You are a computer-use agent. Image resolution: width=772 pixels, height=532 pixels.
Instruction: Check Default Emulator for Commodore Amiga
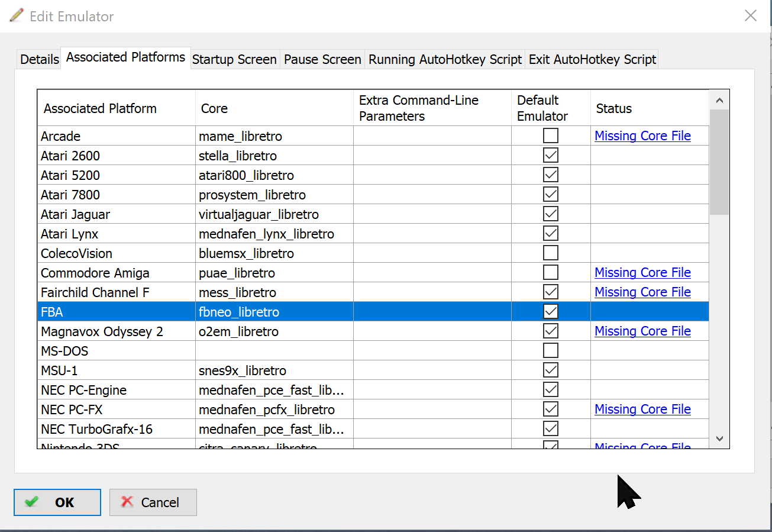click(551, 272)
